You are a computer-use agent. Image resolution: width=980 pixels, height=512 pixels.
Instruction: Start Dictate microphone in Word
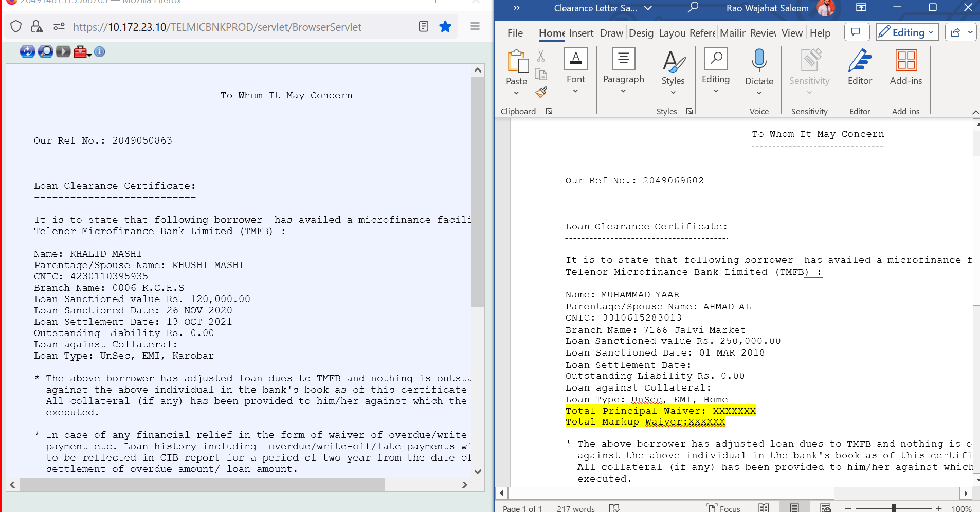[x=759, y=61]
